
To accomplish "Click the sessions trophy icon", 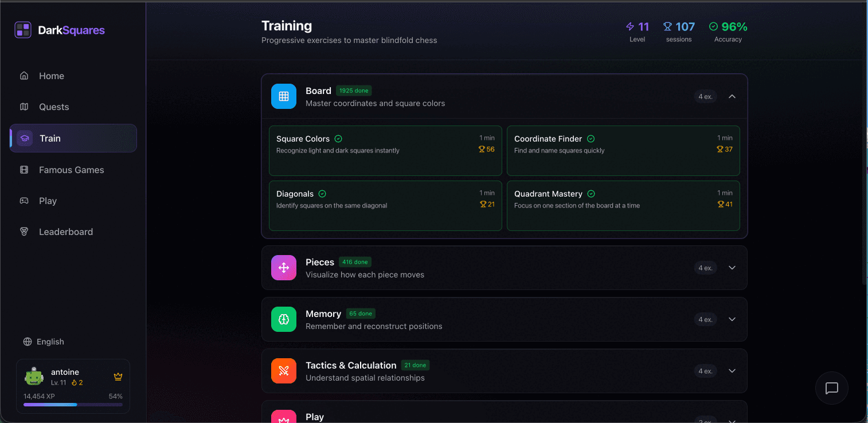I will 667,26.
